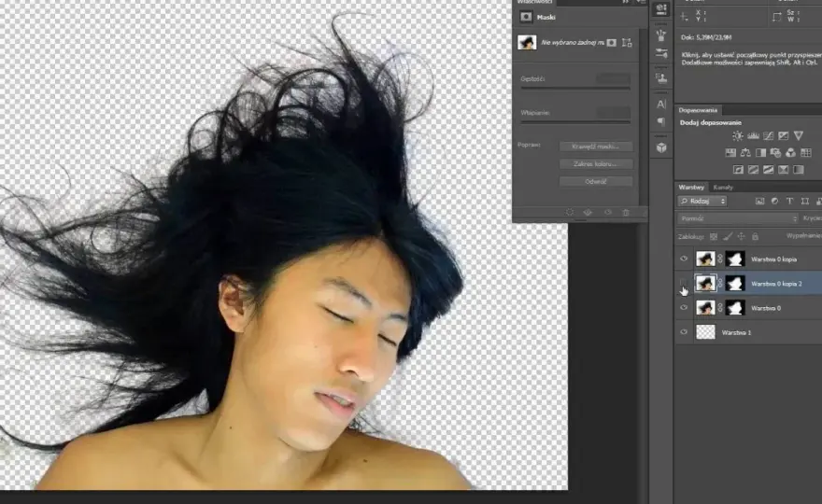Open the Paragraph panel icon
Screen dimensions: 822x504
coord(661,121)
